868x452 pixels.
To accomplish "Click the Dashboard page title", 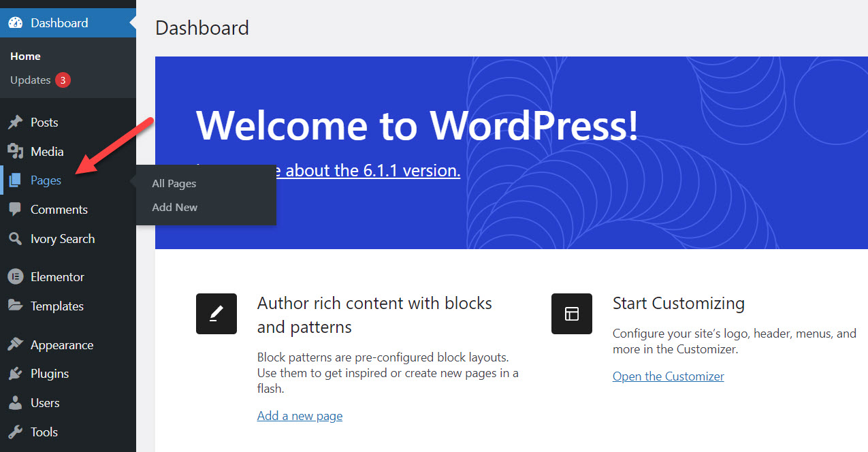I will [x=202, y=28].
